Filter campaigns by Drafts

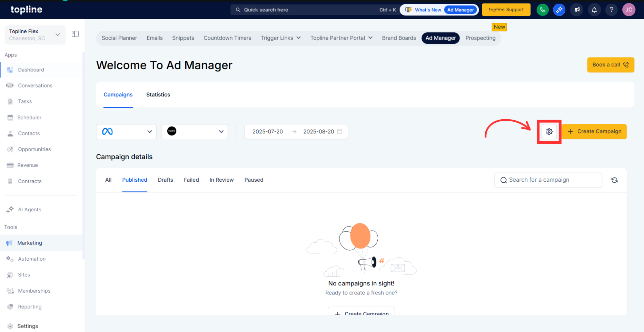[x=166, y=180]
